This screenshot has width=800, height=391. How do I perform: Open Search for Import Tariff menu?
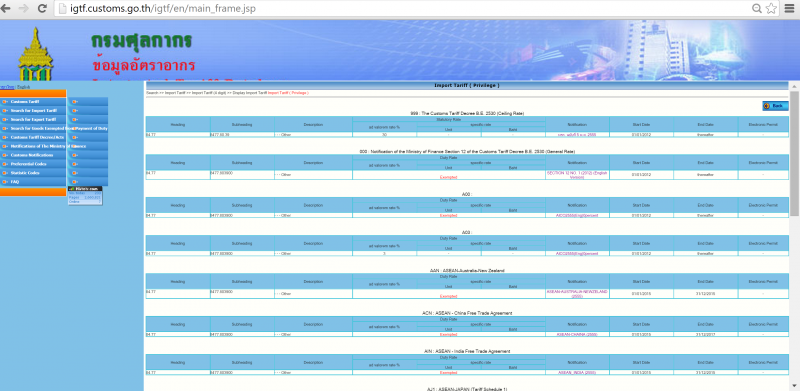33,110
